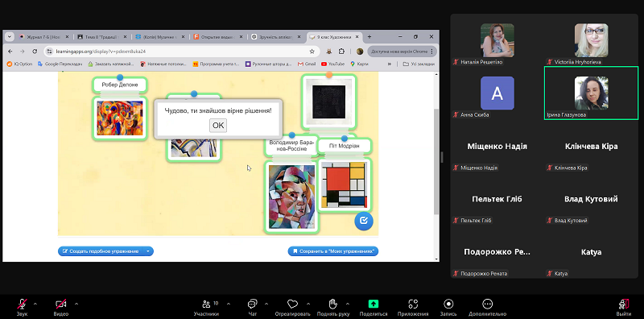Open the Chrome profile avatar
Screen dimensions: 644x319
tap(360, 52)
